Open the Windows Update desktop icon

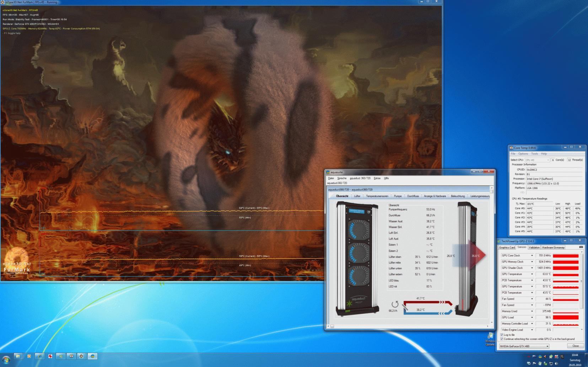point(490,339)
